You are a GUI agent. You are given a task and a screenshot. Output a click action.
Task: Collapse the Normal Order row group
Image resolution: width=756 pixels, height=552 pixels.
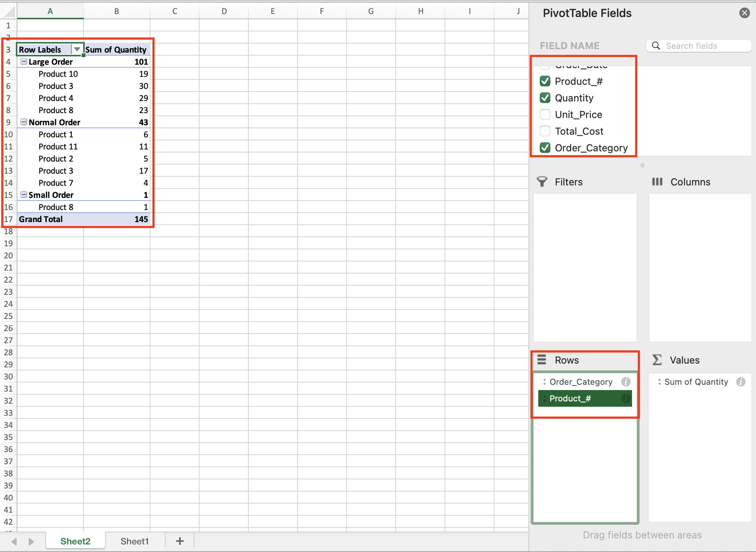(x=23, y=122)
